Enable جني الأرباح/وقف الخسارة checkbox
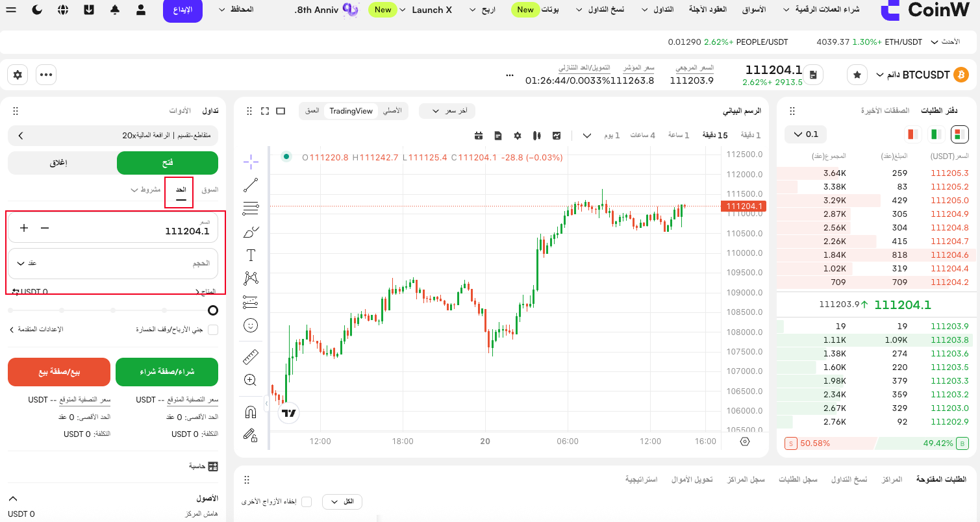The height and width of the screenshot is (522, 980). tap(212, 330)
